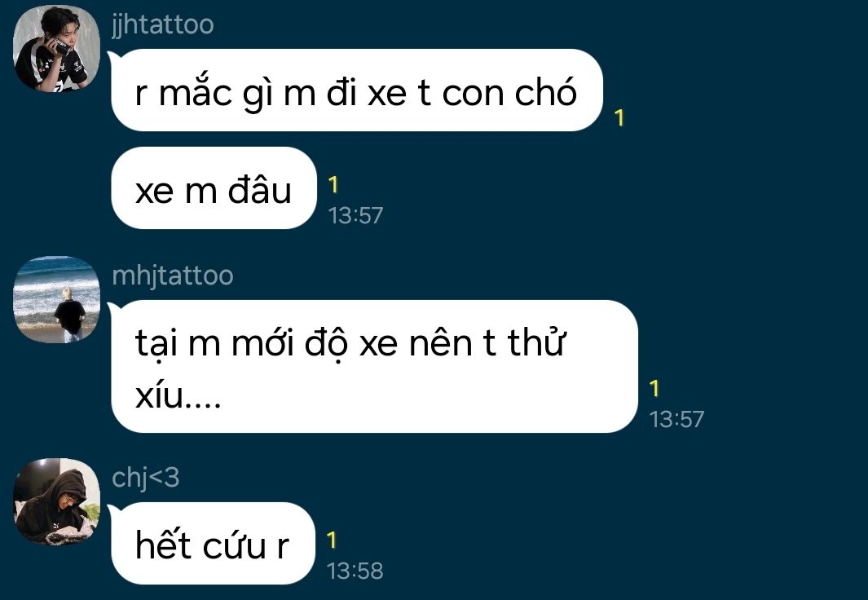Click the word 'đâu' in jjhtattoo's second message
Screen dimensions: 868x600
point(260,189)
